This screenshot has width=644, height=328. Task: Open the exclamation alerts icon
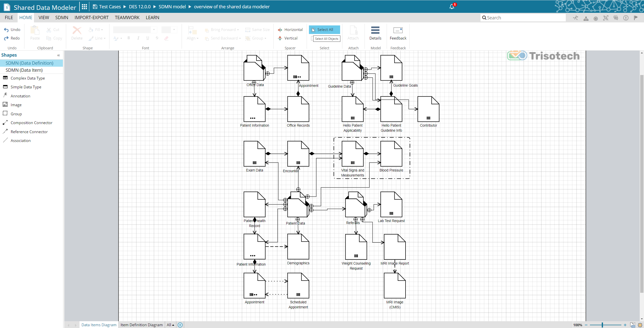click(626, 18)
